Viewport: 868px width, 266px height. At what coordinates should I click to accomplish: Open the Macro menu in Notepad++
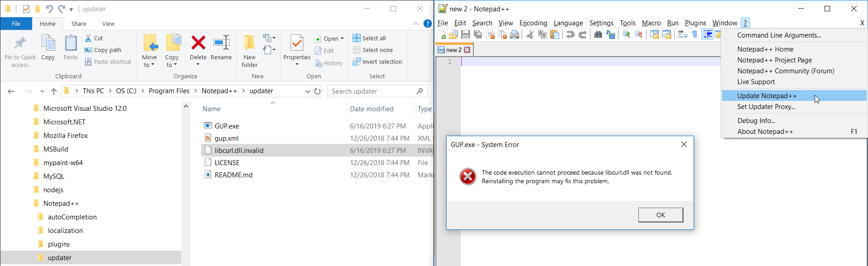click(x=651, y=23)
